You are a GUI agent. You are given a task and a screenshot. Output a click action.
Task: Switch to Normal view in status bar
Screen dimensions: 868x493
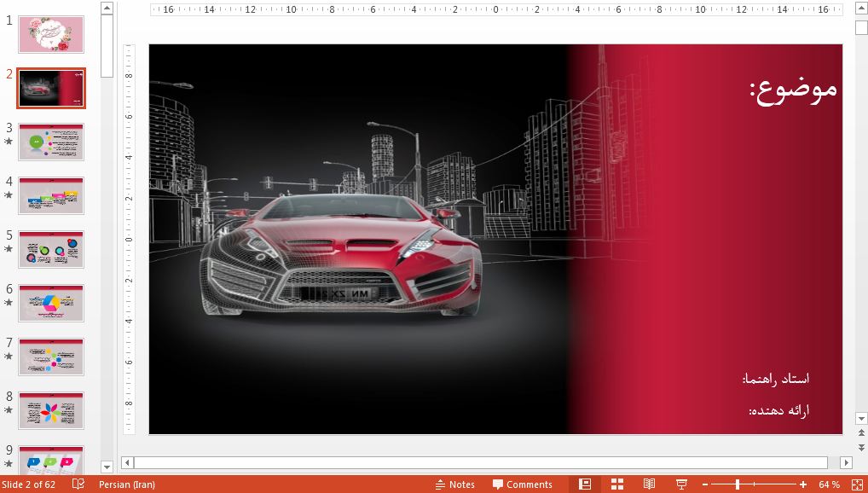[x=585, y=484]
